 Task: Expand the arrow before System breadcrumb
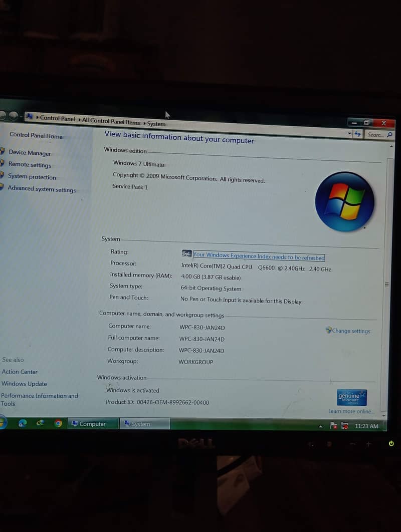(144, 123)
